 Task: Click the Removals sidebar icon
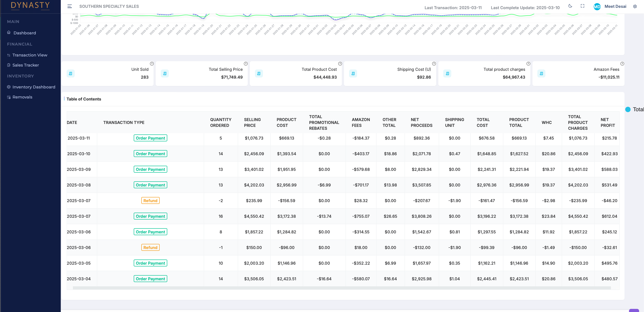pos(9,97)
